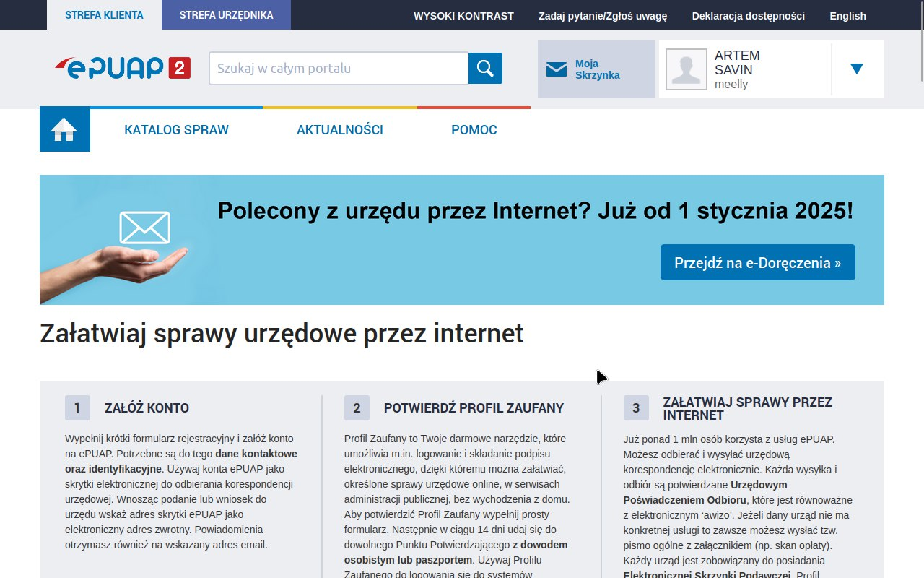Click the user avatar placeholder image
924x578 pixels.
(686, 69)
